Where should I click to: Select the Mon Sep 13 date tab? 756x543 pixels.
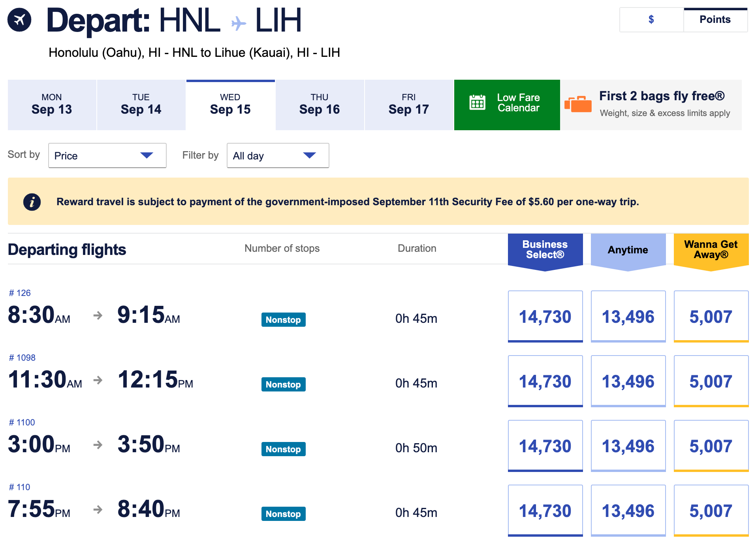52,105
